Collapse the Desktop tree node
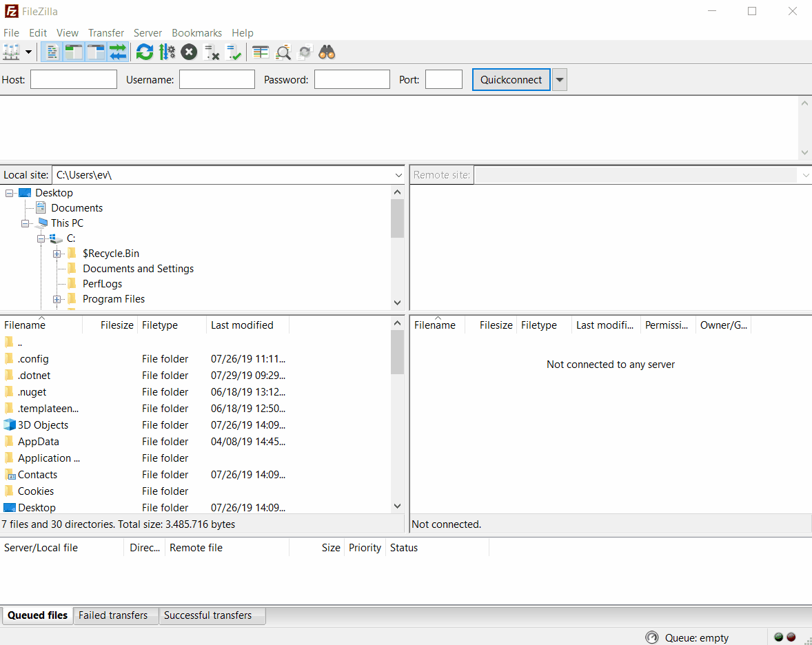The image size is (812, 645). pos(10,193)
